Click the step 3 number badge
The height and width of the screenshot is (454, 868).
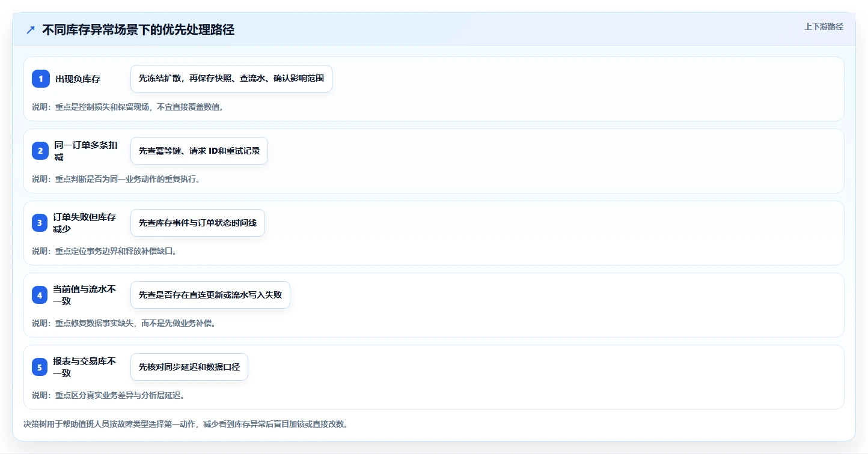click(x=41, y=223)
